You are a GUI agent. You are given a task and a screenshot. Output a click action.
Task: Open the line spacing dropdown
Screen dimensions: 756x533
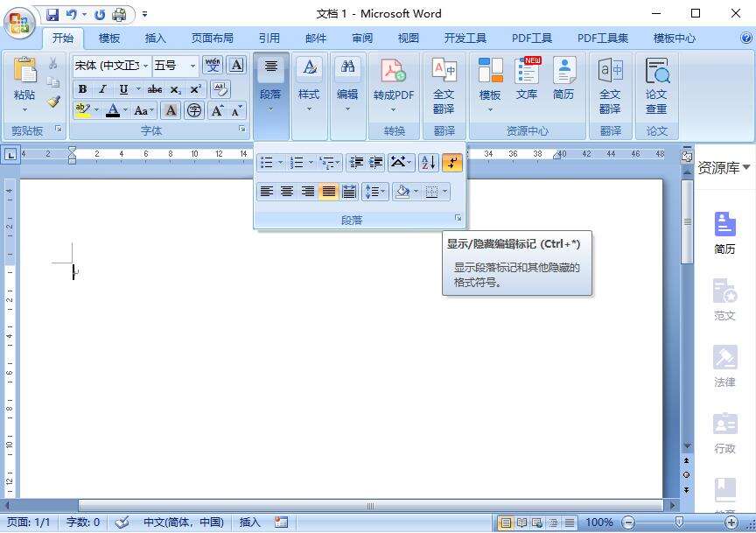(375, 192)
